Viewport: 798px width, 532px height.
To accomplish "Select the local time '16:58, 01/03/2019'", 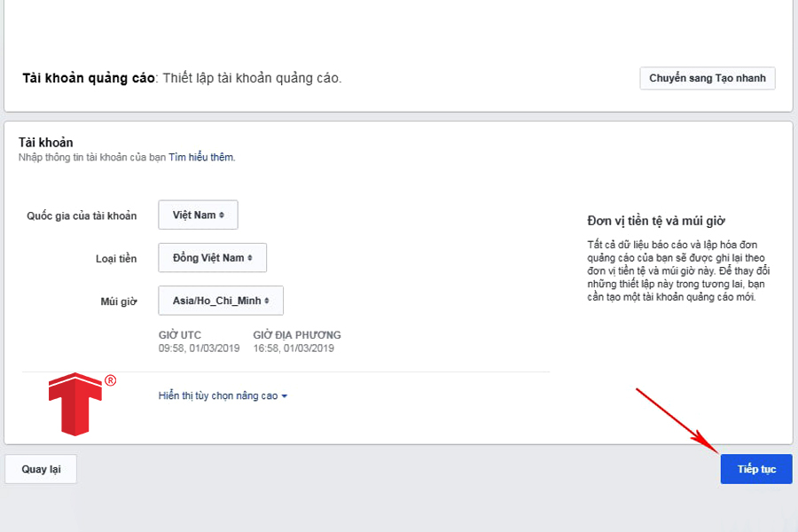I will tap(293, 348).
